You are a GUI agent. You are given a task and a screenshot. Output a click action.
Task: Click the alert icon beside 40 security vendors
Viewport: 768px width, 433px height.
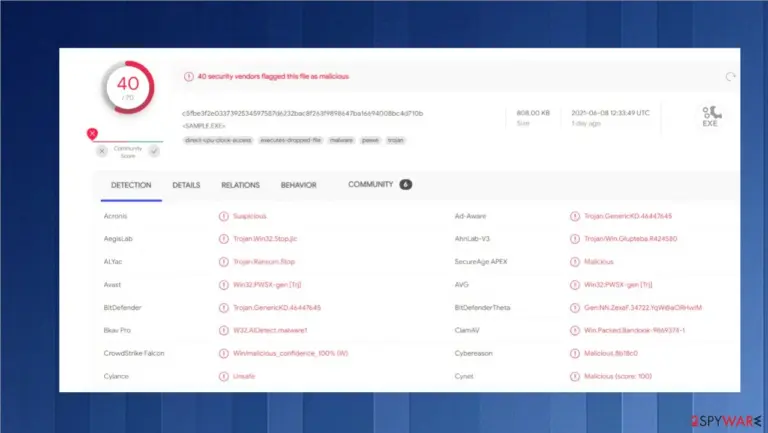click(x=189, y=76)
